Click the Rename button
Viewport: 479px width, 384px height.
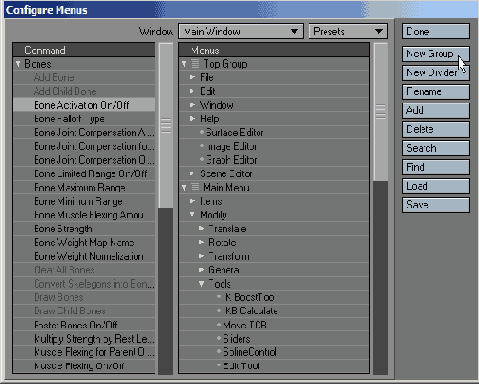click(x=436, y=92)
